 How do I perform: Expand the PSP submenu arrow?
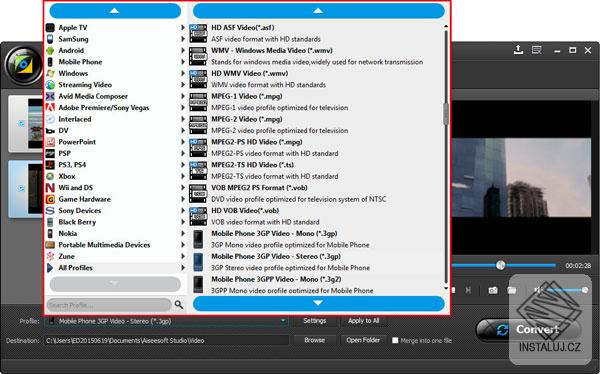click(183, 154)
